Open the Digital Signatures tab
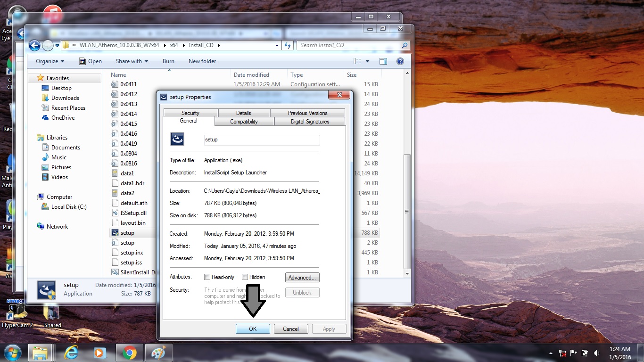The width and height of the screenshot is (644, 362). coord(310,122)
